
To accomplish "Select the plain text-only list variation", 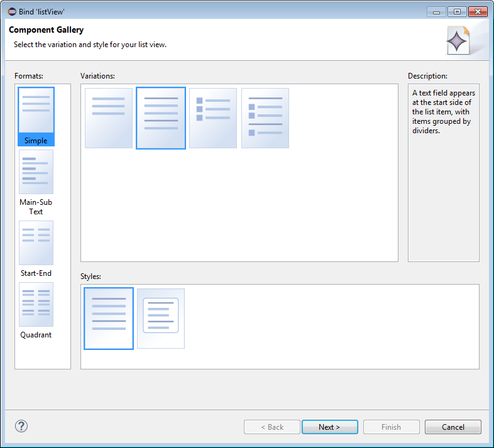I will click(108, 118).
